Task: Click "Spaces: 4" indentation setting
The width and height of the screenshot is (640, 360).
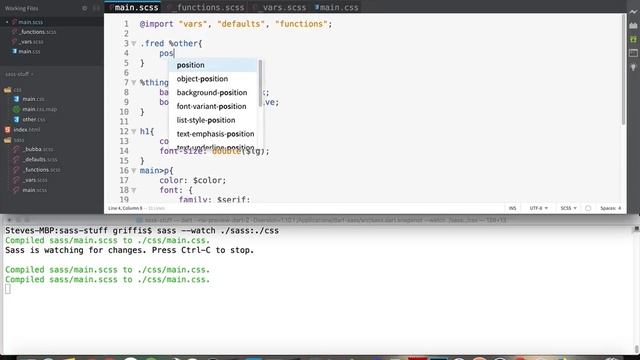Action: point(611,208)
